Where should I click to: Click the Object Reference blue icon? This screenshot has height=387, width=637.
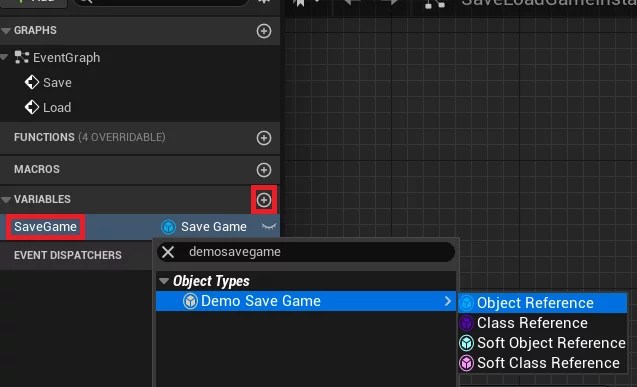click(466, 303)
